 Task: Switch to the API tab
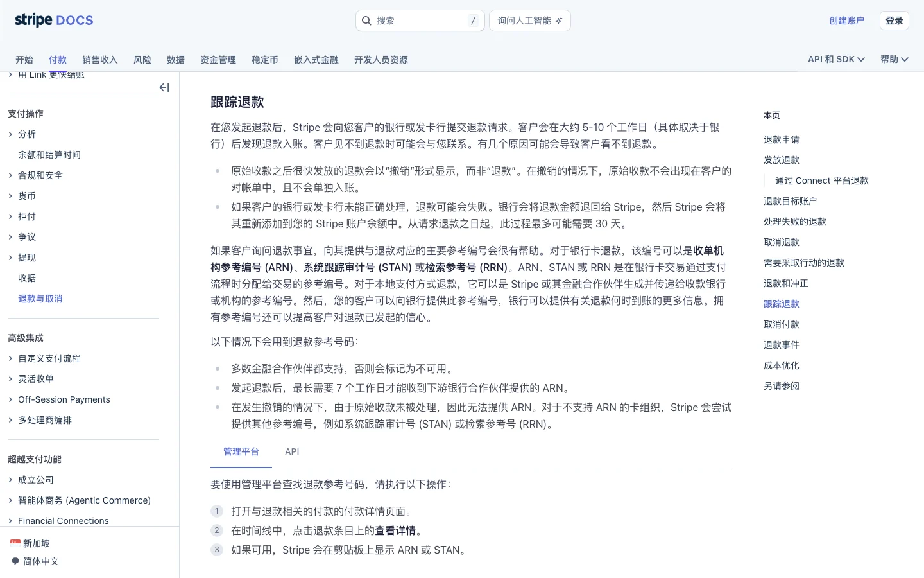(292, 451)
